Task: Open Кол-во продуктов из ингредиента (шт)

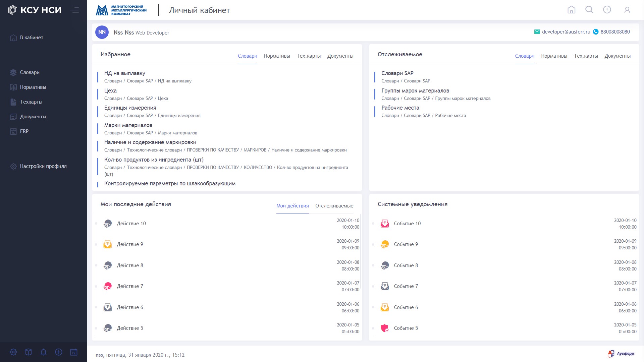Action: [154, 160]
